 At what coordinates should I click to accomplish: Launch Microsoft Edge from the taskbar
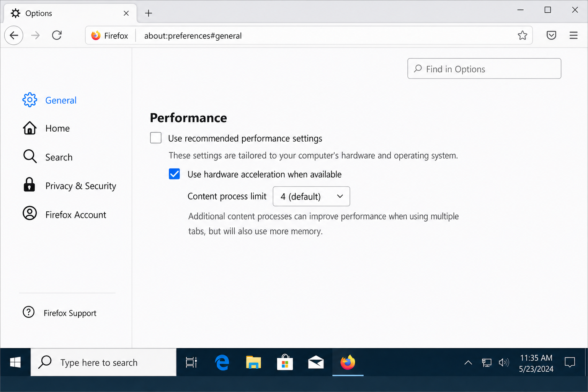(x=222, y=362)
